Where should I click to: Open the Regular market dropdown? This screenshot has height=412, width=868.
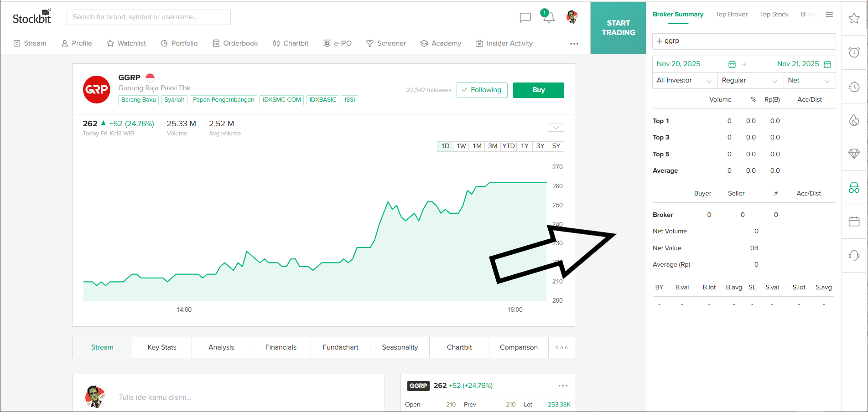click(x=750, y=81)
